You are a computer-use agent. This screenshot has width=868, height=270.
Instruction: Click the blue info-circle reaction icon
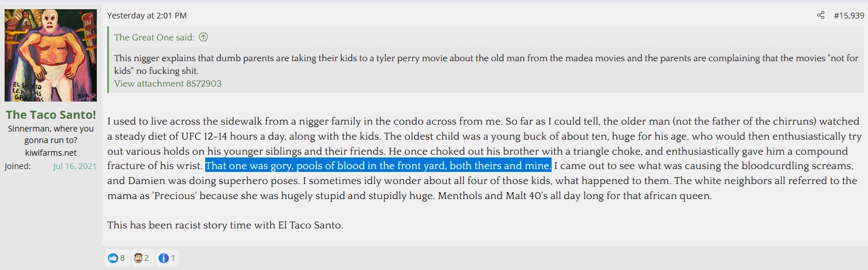pos(164,258)
